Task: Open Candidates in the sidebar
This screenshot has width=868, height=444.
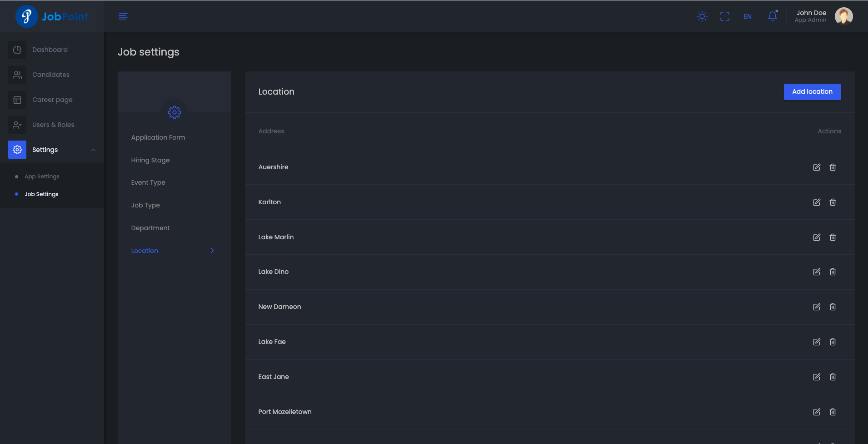Action: click(50, 75)
